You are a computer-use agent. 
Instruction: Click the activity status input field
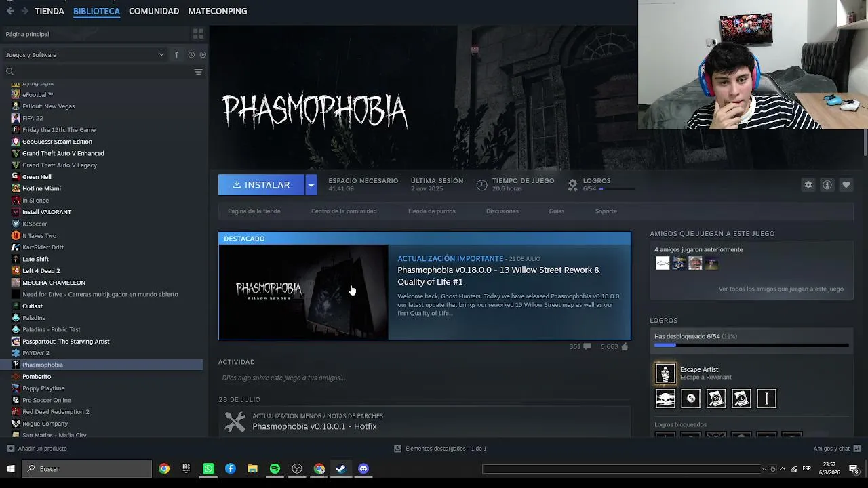click(425, 378)
